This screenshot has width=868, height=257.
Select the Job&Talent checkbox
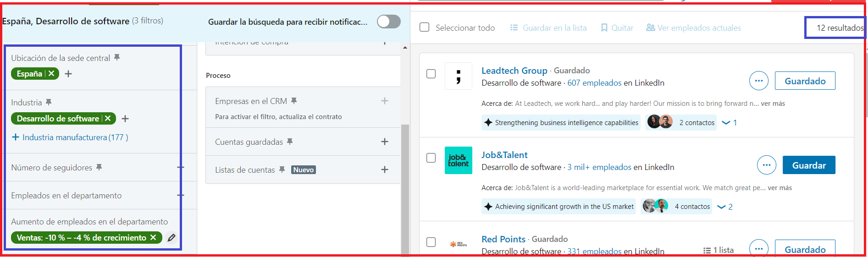431,158
